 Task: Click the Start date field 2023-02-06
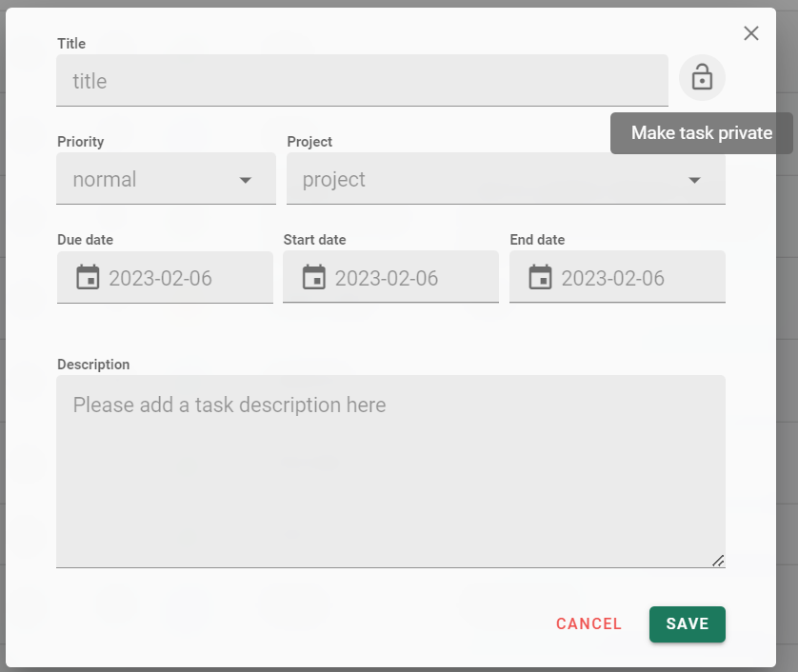pyautogui.click(x=390, y=277)
